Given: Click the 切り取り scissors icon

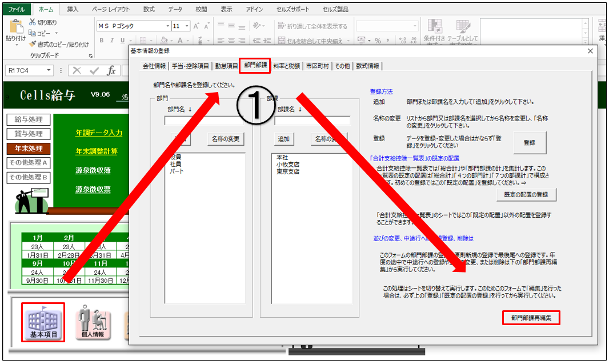Looking at the screenshot, I should [x=33, y=22].
